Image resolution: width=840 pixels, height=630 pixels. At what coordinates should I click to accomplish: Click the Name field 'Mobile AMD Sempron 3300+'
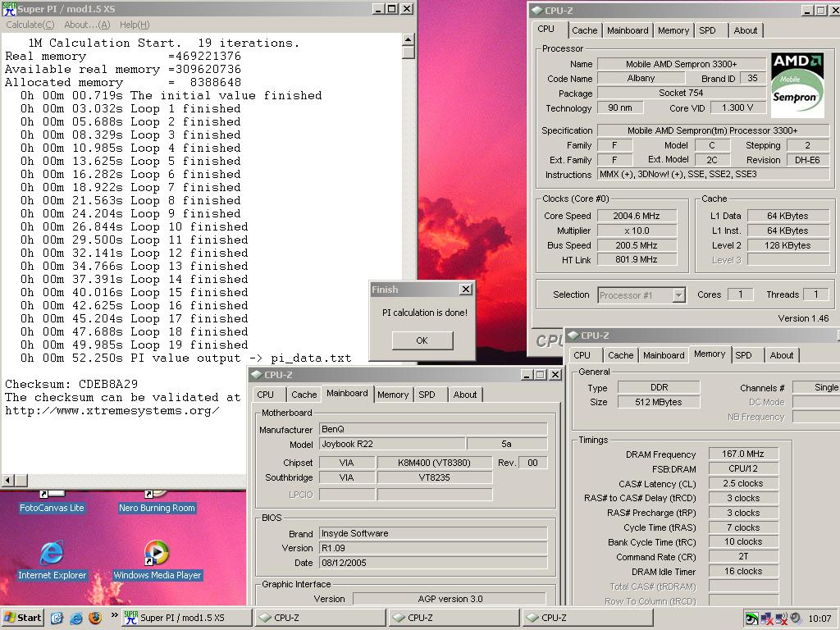coord(682,64)
